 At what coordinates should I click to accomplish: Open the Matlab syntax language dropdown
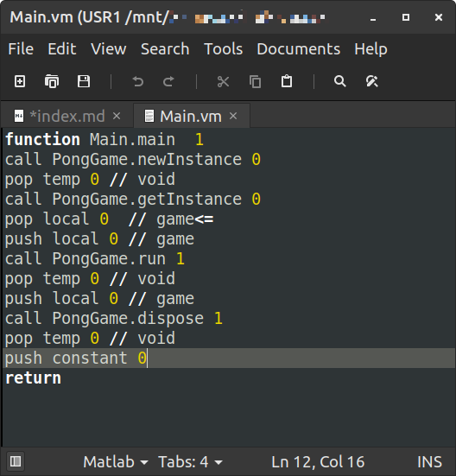click(x=115, y=461)
